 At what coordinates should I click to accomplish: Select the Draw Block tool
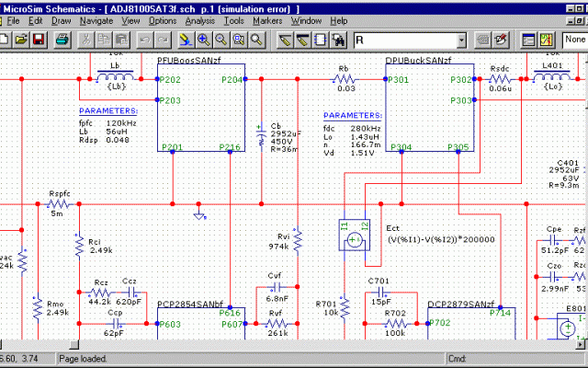(x=321, y=40)
